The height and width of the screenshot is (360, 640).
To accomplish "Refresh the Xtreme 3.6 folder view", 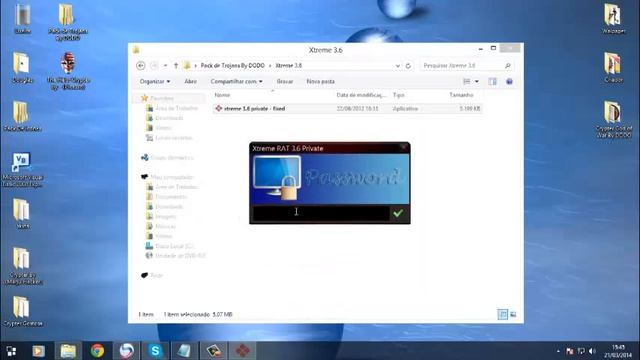I will [x=408, y=66].
